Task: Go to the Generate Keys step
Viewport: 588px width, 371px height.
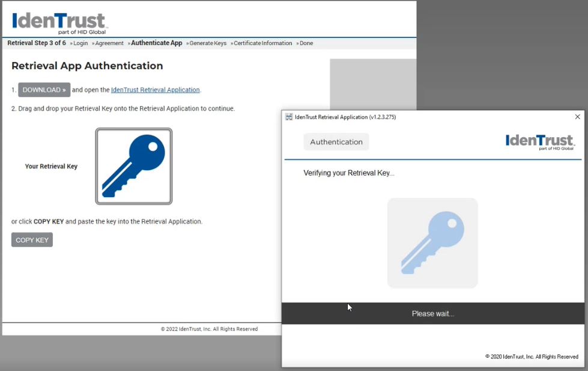Action: [x=208, y=43]
